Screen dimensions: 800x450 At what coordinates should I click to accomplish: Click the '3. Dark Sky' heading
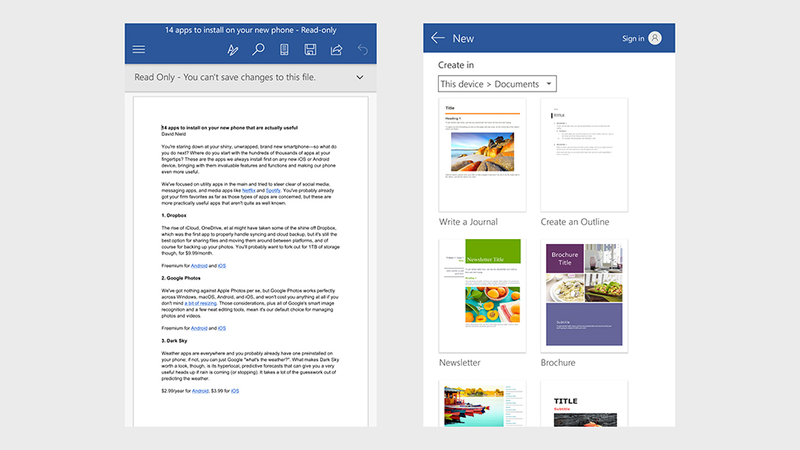click(x=174, y=341)
